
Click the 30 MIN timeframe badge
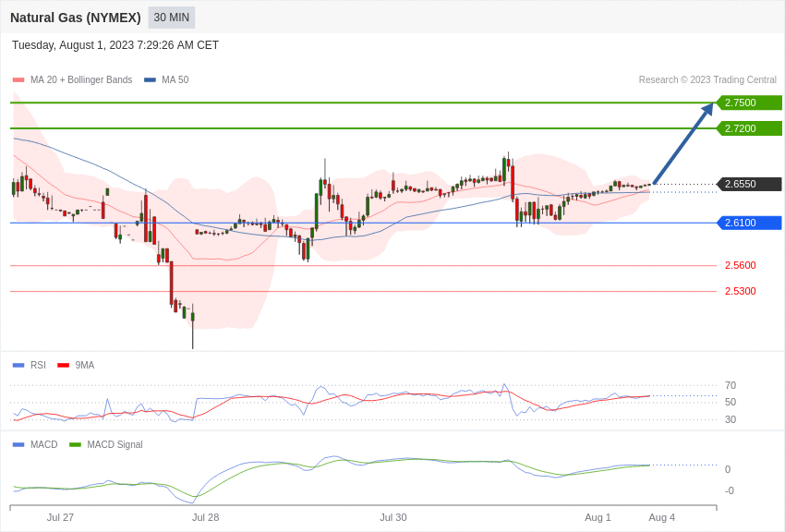[172, 18]
